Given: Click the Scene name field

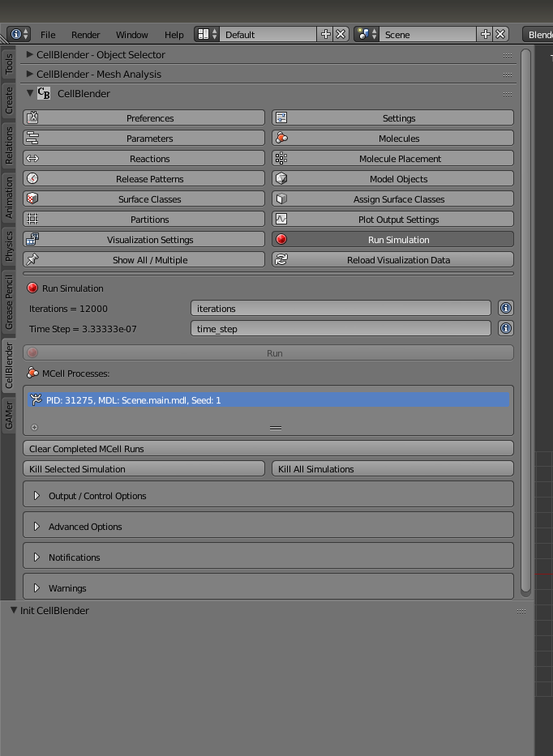Looking at the screenshot, I should 428,34.
